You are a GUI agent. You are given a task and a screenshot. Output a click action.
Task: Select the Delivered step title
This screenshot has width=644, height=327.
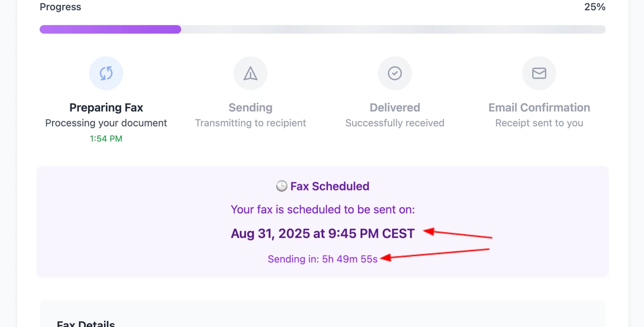[x=395, y=108]
